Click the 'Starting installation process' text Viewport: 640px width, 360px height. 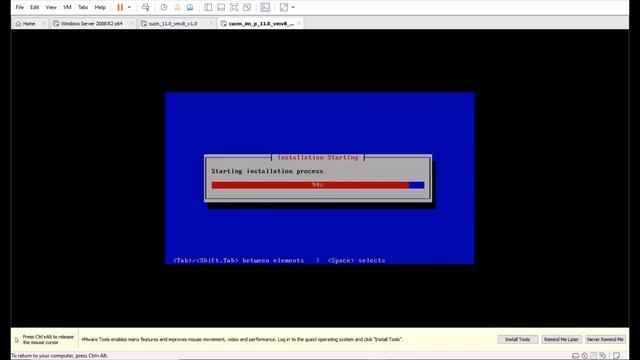pos(267,171)
